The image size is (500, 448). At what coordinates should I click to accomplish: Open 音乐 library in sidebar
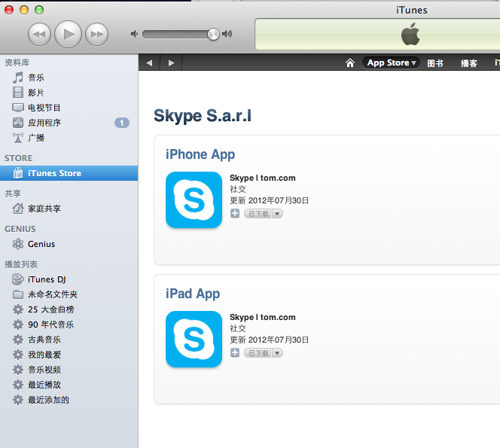69,78
